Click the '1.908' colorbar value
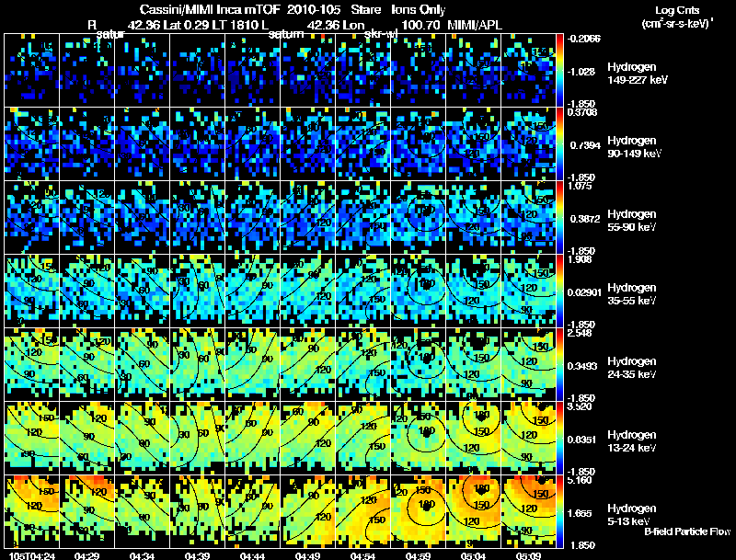736x560 pixels. pos(580,259)
